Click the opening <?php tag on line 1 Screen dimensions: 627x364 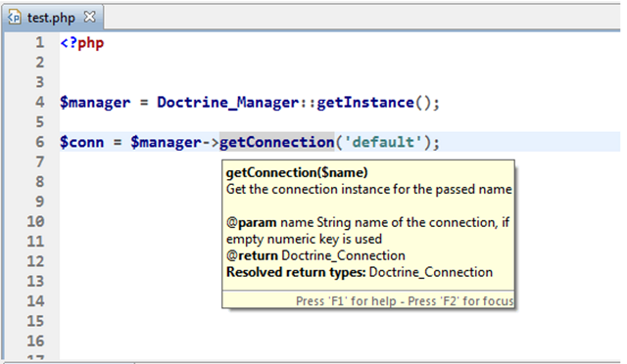pos(82,43)
